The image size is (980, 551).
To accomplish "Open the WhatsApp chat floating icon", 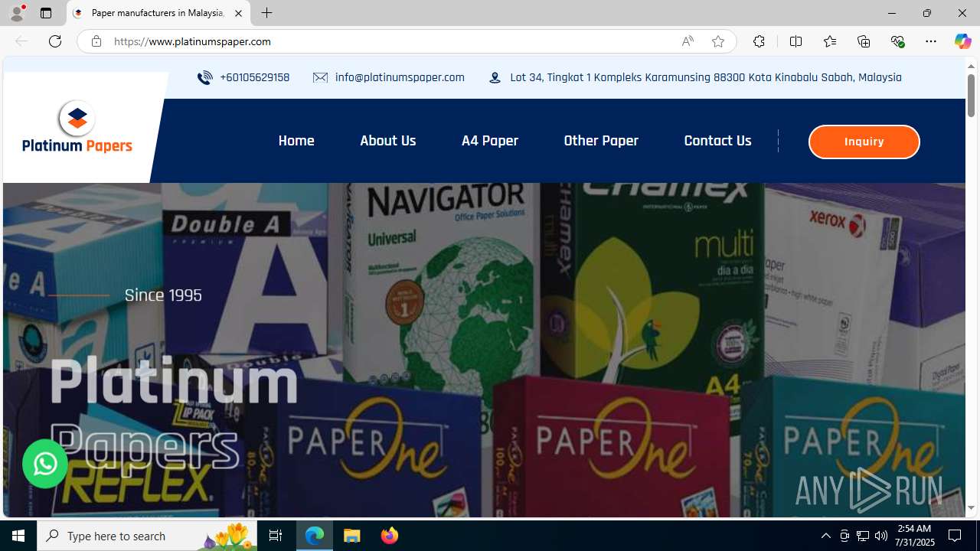I will coord(45,464).
